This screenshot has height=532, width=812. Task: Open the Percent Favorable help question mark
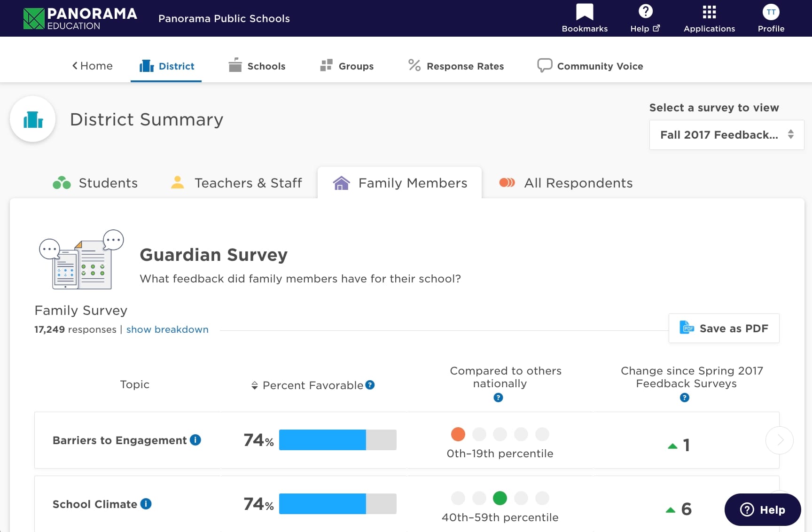tap(370, 385)
